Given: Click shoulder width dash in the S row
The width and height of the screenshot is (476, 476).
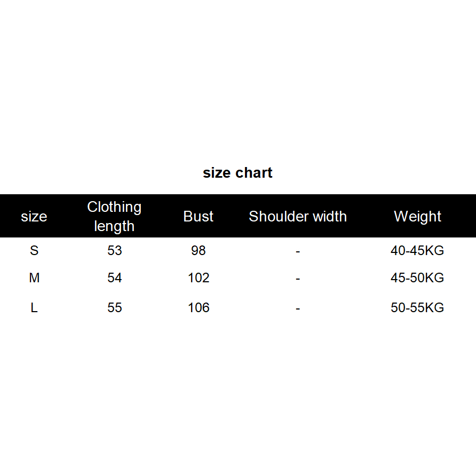Looking at the screenshot, I should (x=298, y=251).
